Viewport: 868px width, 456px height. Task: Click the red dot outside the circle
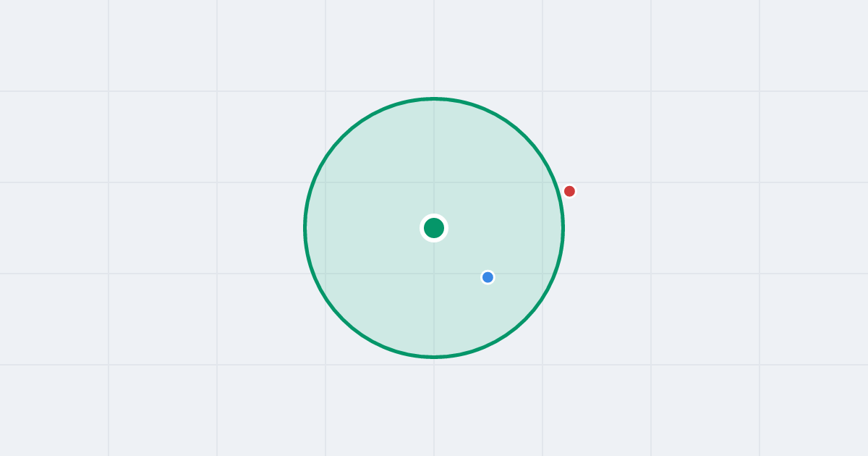click(x=569, y=191)
